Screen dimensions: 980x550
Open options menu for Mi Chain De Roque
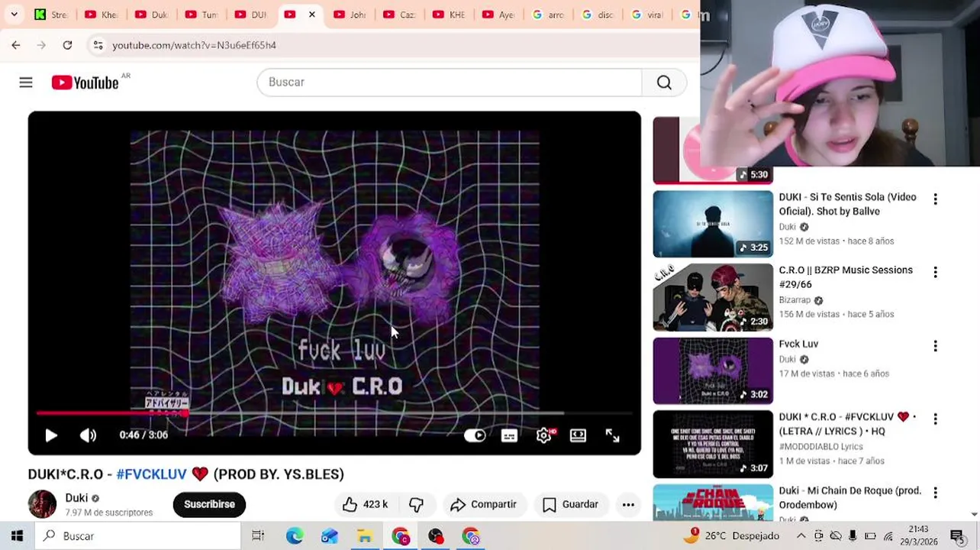(x=935, y=492)
